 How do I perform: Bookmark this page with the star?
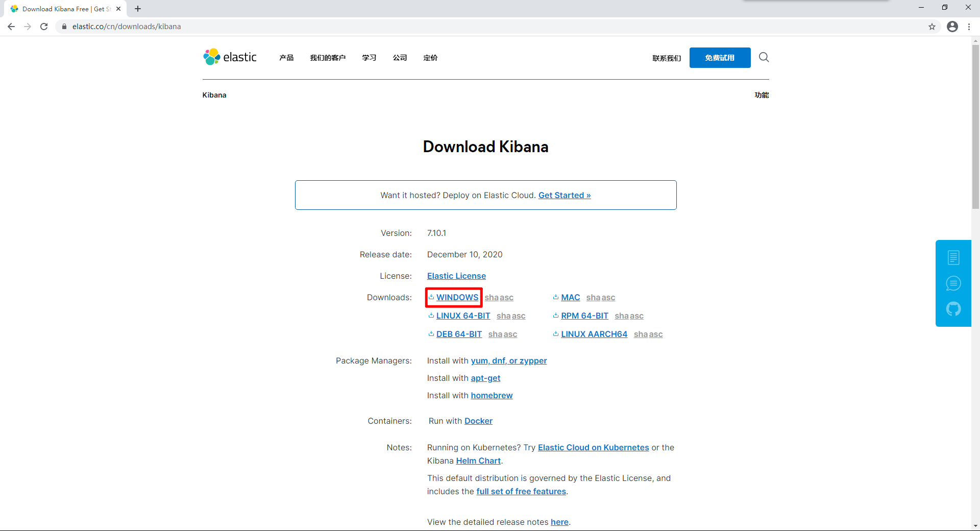[x=932, y=27]
